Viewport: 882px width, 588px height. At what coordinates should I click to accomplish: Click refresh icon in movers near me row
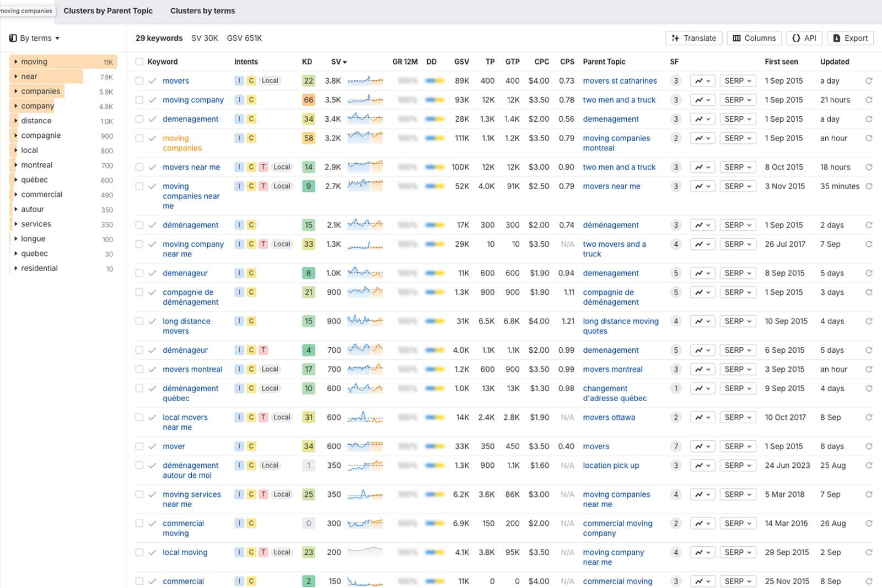tap(869, 168)
